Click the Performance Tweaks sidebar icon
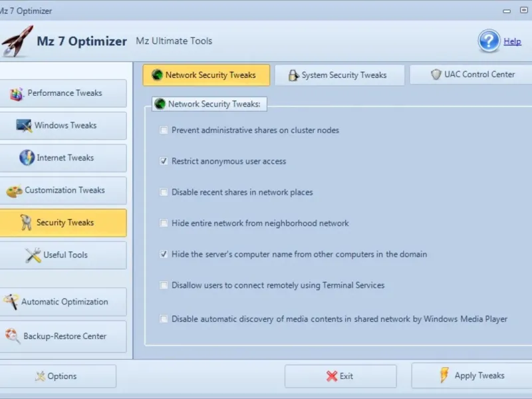The image size is (532, 399). tap(16, 93)
